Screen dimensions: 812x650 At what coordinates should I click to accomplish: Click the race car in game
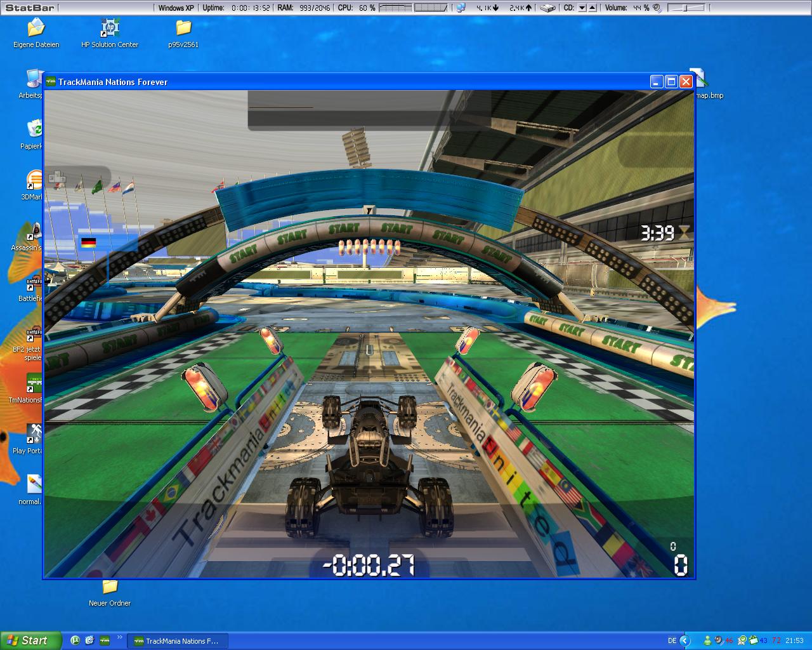click(370, 467)
